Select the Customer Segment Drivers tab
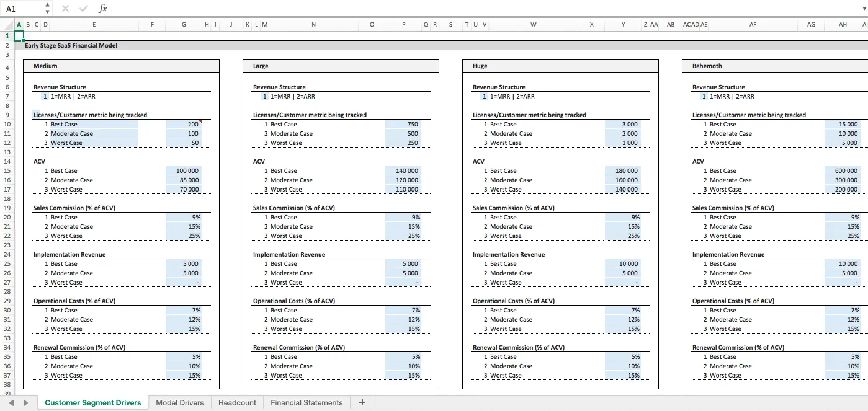The image size is (868, 411). click(x=93, y=402)
